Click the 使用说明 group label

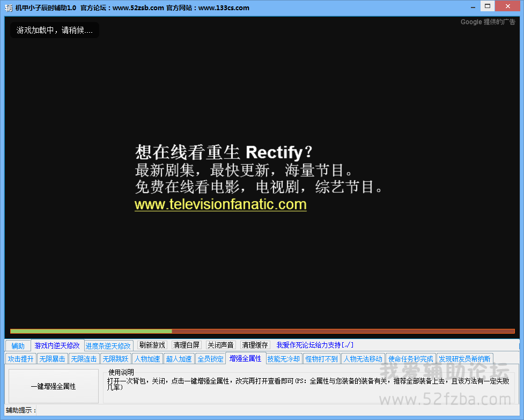coord(121,372)
